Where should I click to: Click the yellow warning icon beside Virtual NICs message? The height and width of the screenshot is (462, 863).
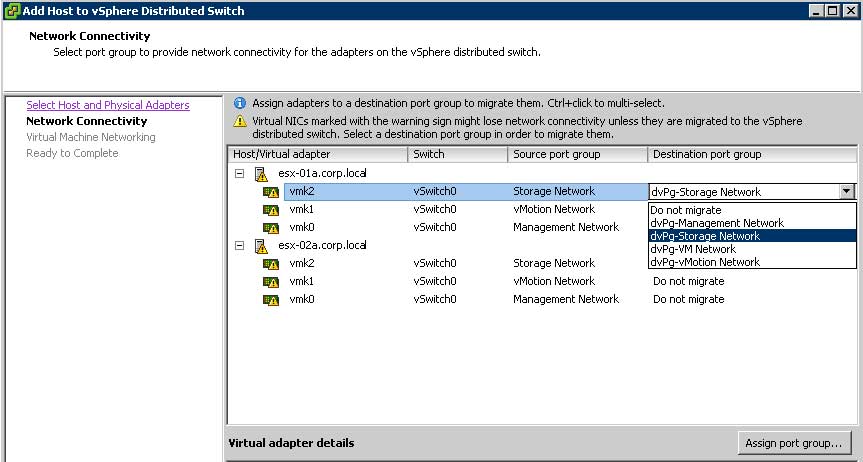click(x=240, y=121)
